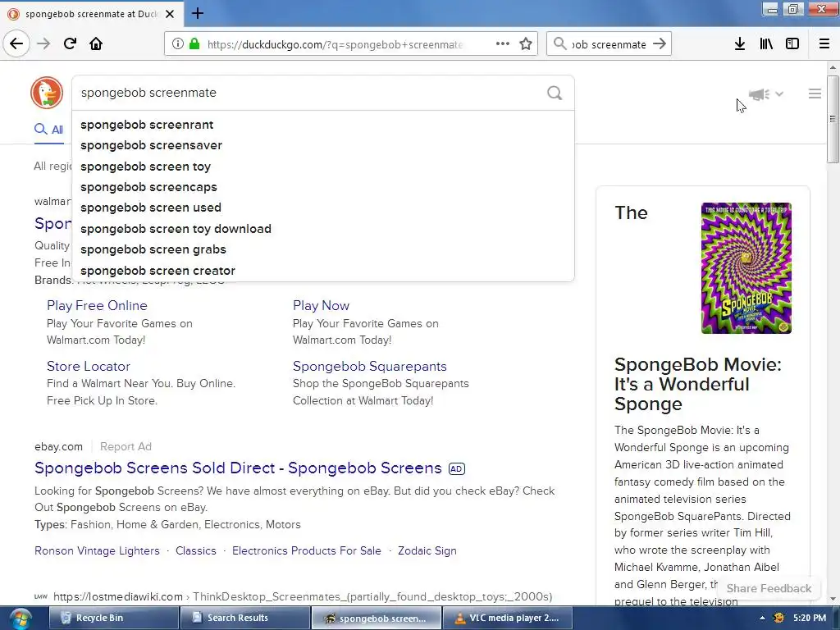The image size is (840, 630).
Task: Switch to Recycle Bin taskbar window
Action: pyautogui.click(x=113, y=618)
